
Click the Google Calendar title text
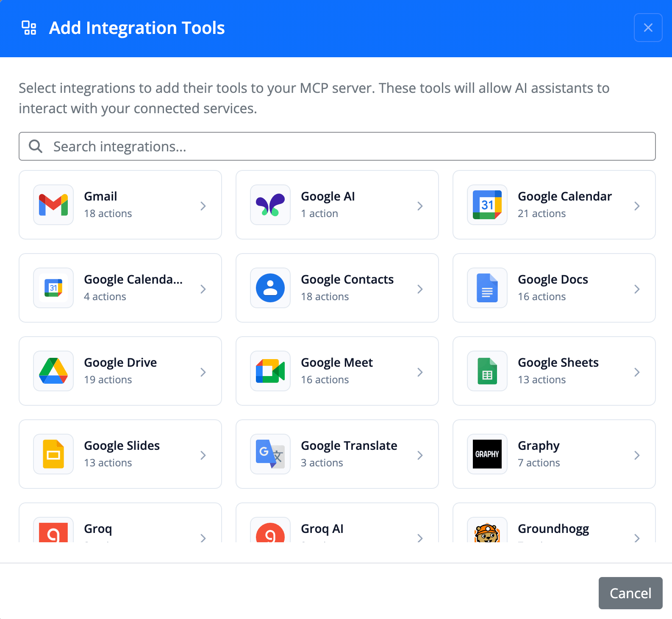coord(565,196)
